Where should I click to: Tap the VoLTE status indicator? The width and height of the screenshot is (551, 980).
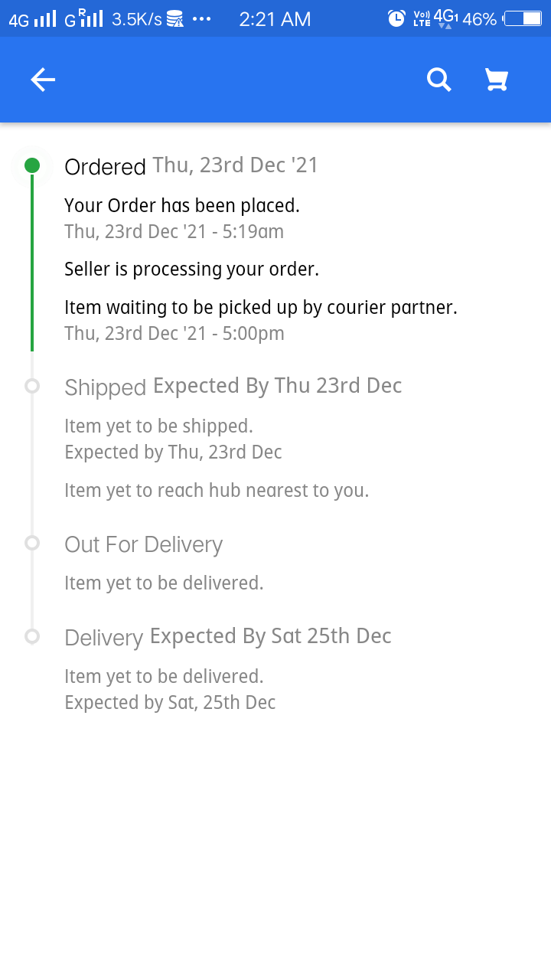pyautogui.click(x=421, y=19)
